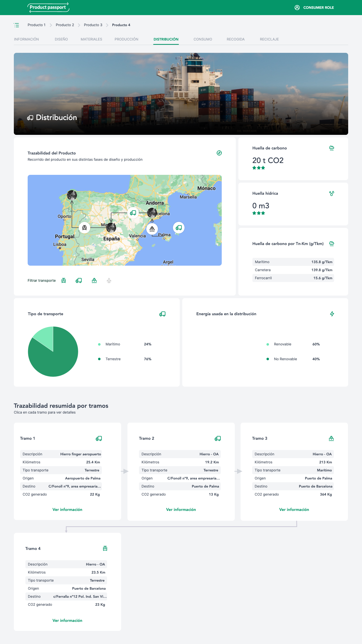
Task: Click the Producto 4 breadcrumb
Action: point(121,25)
